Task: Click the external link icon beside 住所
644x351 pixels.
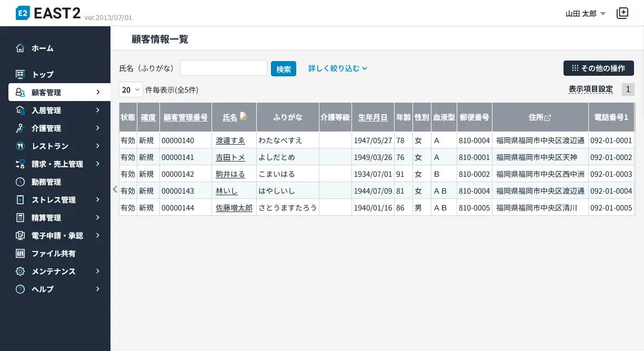Action: 548,118
